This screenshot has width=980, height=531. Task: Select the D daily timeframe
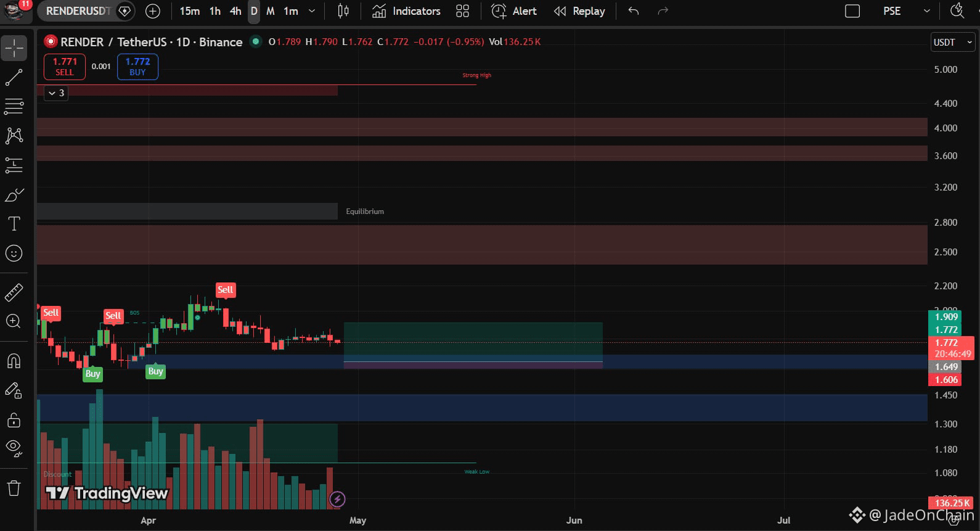coord(254,11)
